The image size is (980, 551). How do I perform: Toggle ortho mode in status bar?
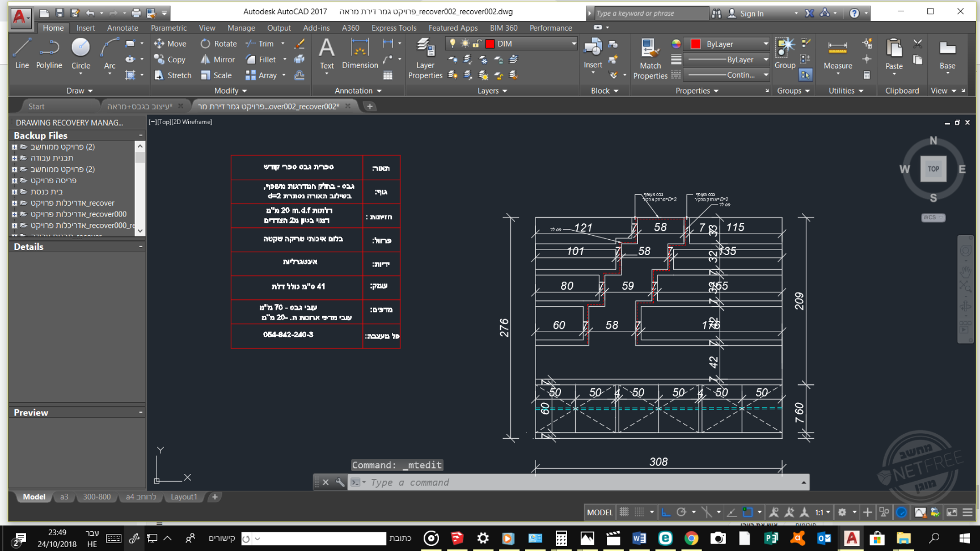666,512
